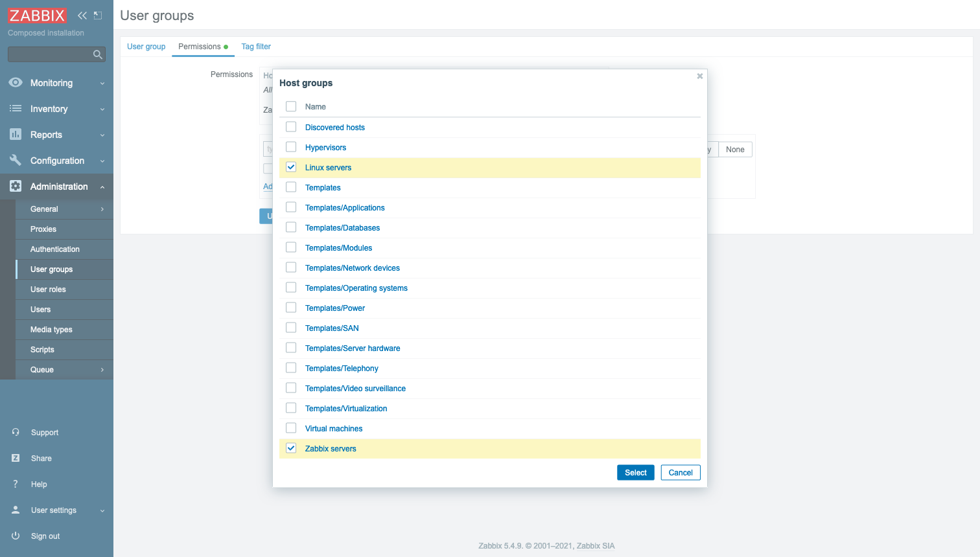Switch to the Tag filter tab
980x557 pixels.
tap(256, 47)
